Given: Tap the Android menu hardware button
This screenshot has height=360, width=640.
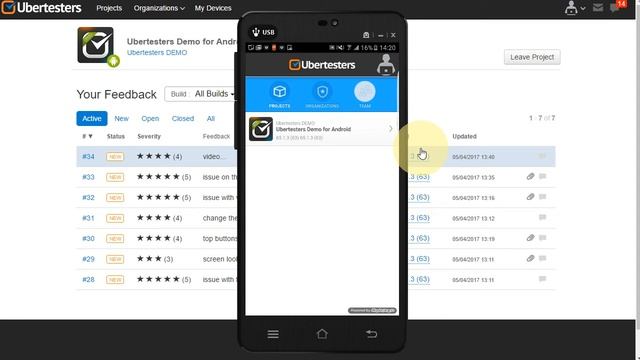Looking at the screenshot, I should click(x=273, y=334).
